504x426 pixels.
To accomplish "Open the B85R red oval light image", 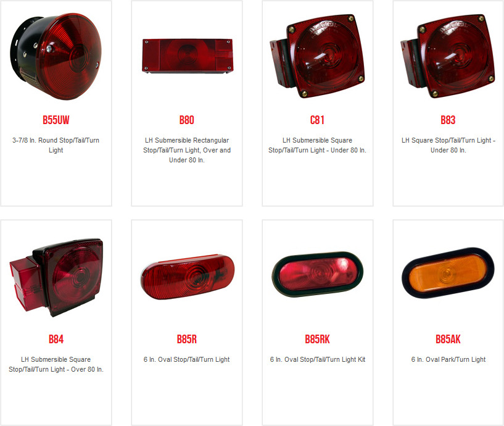I will (x=188, y=277).
